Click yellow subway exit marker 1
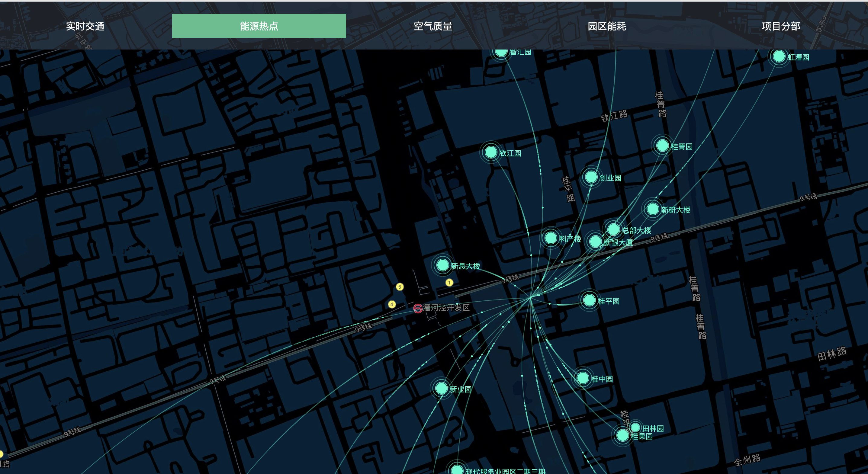 click(449, 283)
